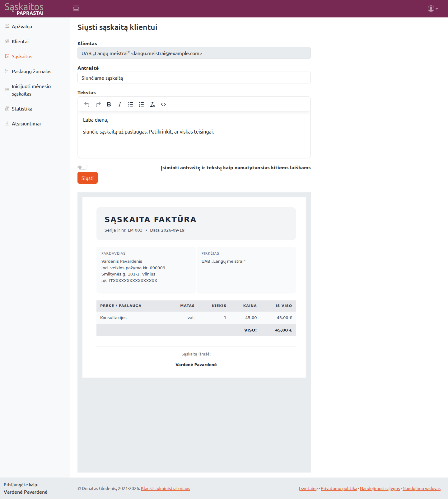Enable the remember subject and text toggle

82,167
